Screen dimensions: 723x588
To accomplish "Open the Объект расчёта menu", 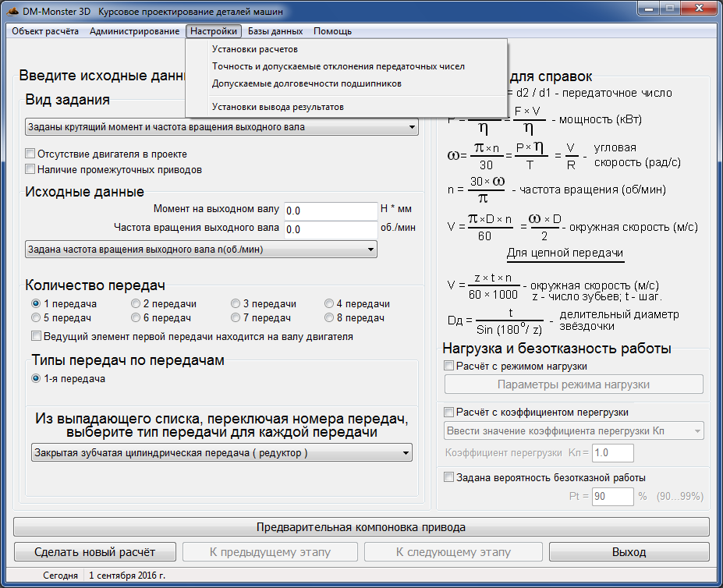I will 45,31.
